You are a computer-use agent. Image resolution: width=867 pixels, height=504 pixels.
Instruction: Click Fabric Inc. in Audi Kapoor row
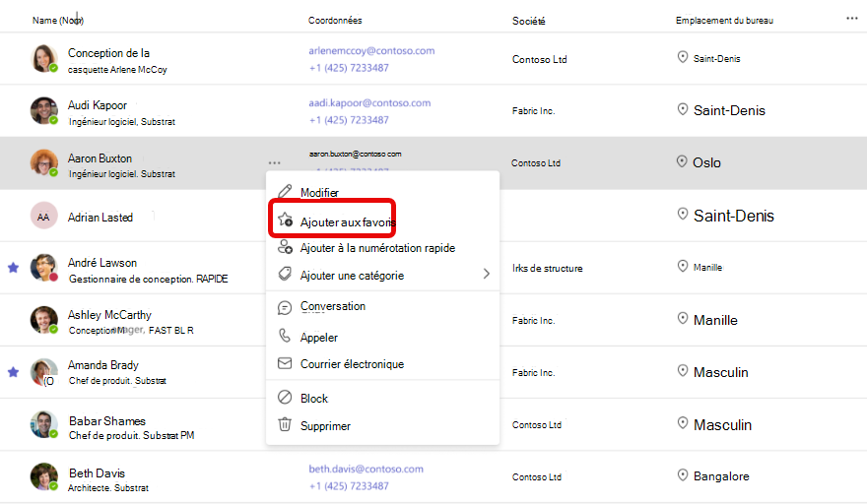coord(534,110)
